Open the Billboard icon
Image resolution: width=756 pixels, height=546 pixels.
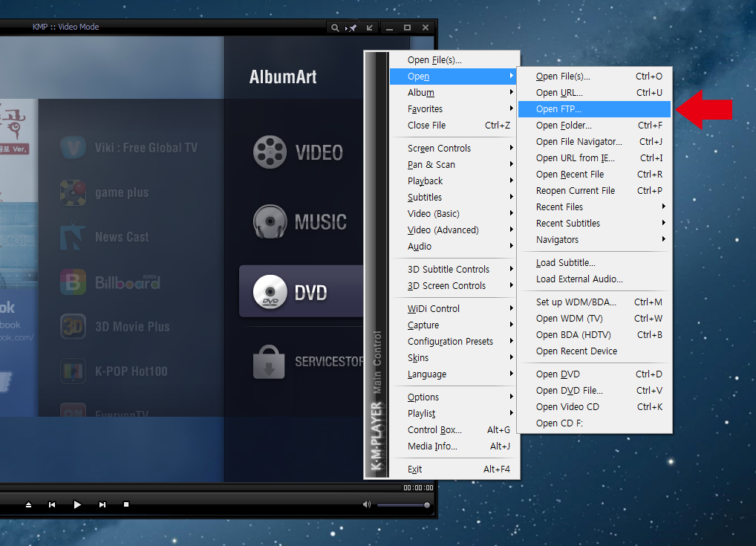74,282
